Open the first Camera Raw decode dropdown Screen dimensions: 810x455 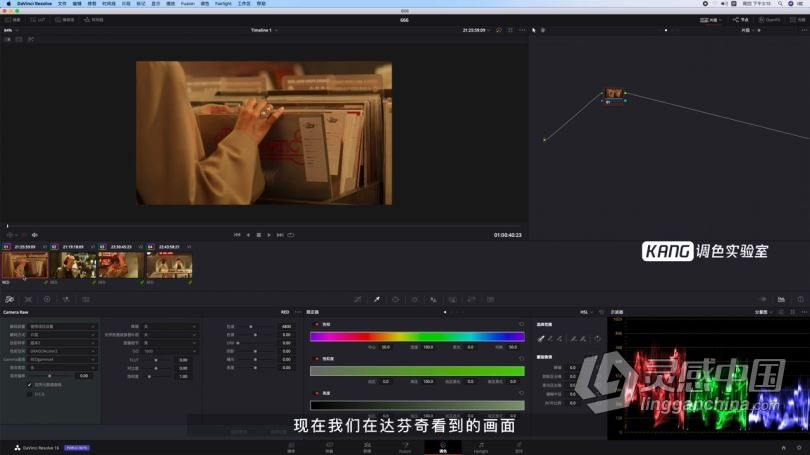62,326
